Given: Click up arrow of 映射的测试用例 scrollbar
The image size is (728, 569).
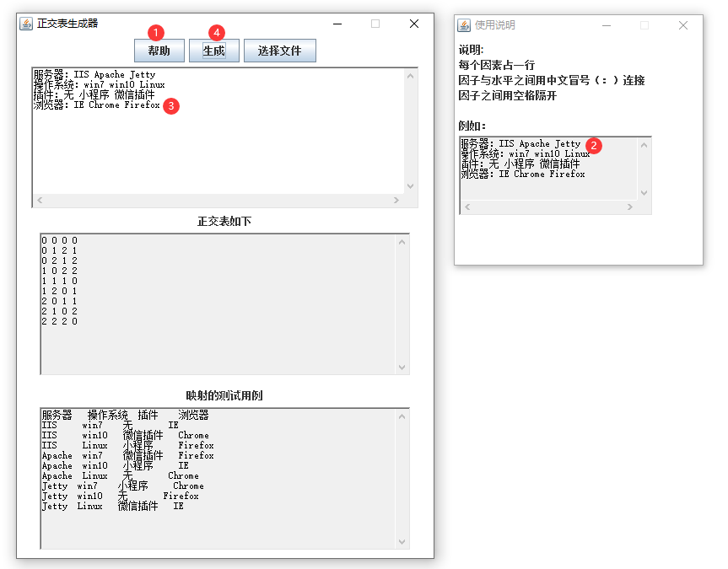Looking at the screenshot, I should point(402,416).
